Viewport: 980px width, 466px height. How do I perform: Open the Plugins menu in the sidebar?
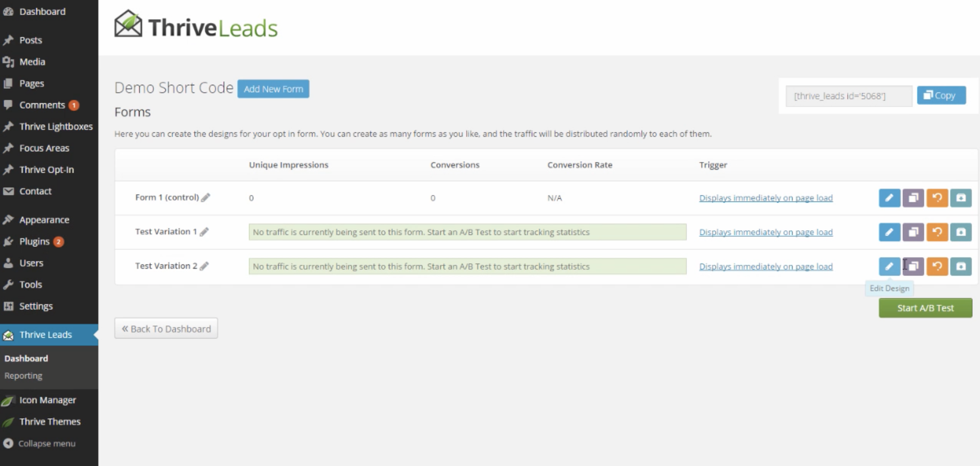coord(34,241)
